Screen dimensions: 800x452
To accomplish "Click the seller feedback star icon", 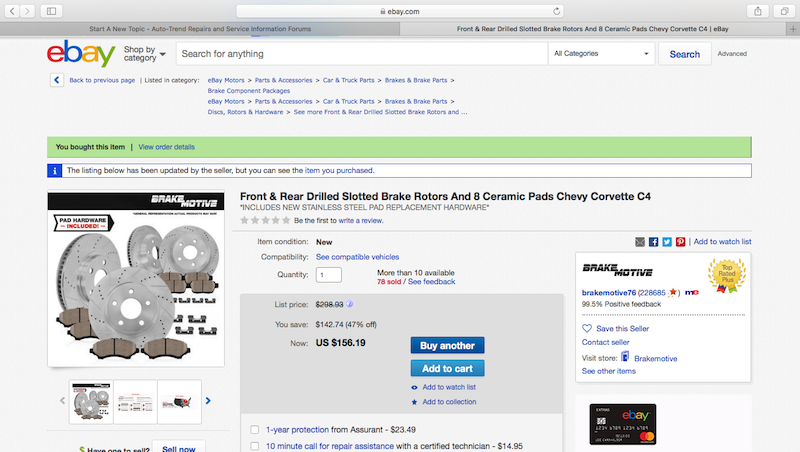I will (x=673, y=292).
